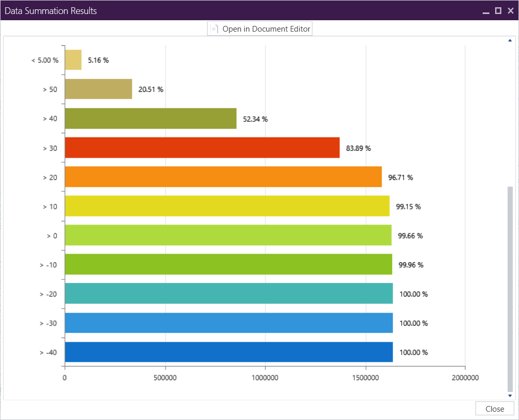Click the 83.89 % data label

(359, 148)
